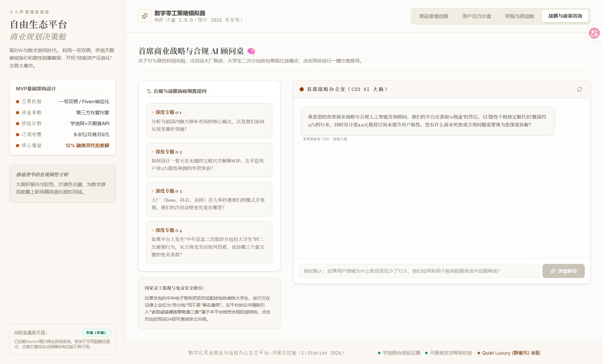Click the pink translate floating icon

point(594,33)
